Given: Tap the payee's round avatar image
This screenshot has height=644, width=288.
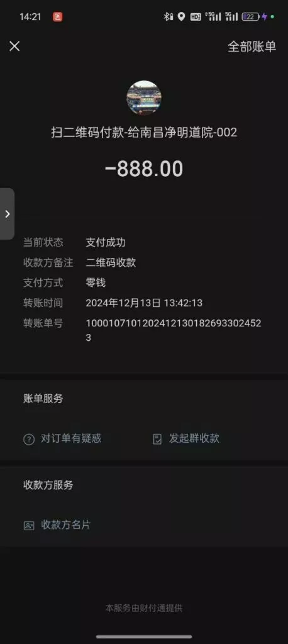Looking at the screenshot, I should click(x=144, y=97).
